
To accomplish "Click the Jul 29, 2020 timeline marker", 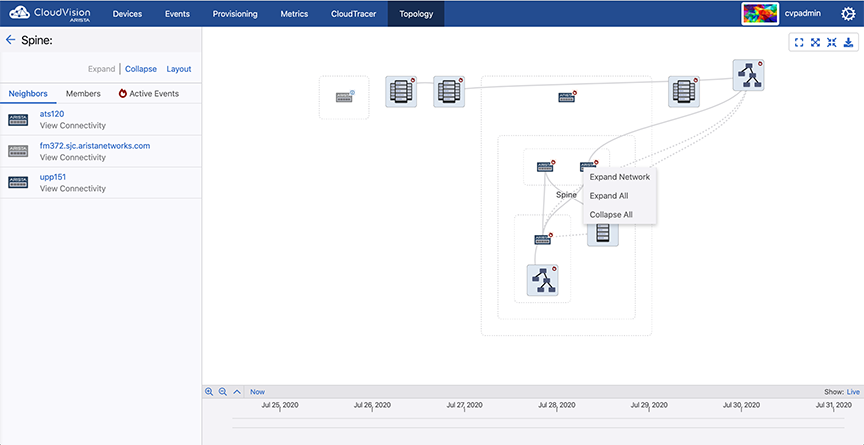I will click(649, 405).
